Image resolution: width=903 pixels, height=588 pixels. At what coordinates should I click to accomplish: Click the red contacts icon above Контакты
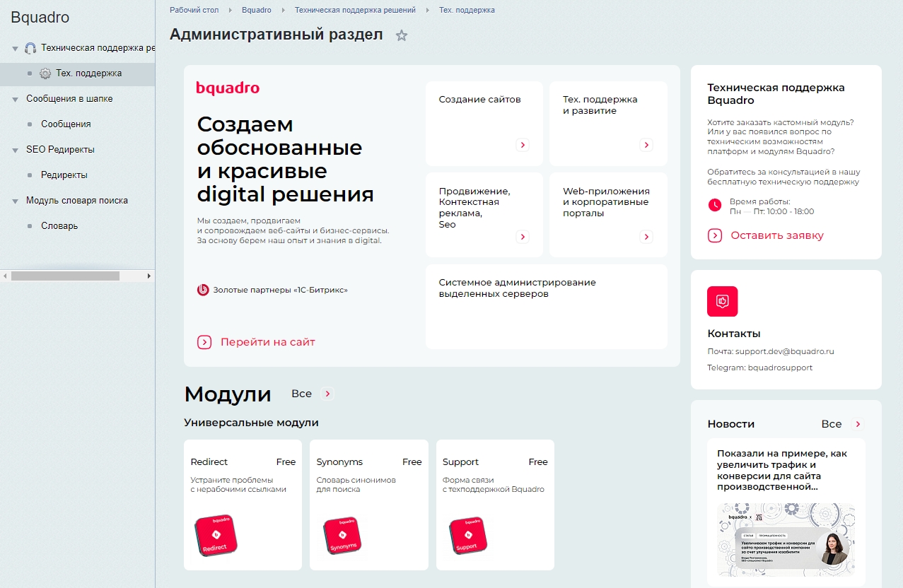click(x=723, y=301)
